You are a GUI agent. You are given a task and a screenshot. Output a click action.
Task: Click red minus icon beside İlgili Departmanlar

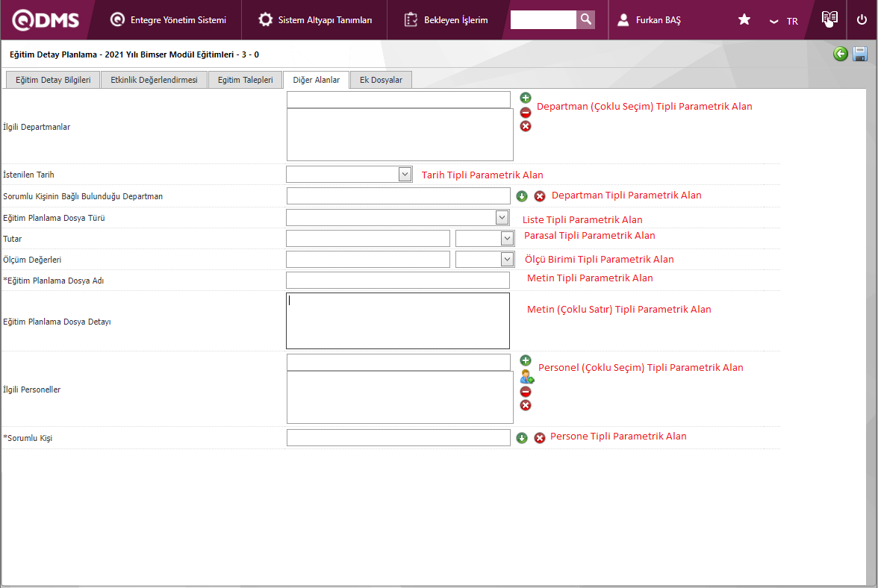(526, 112)
